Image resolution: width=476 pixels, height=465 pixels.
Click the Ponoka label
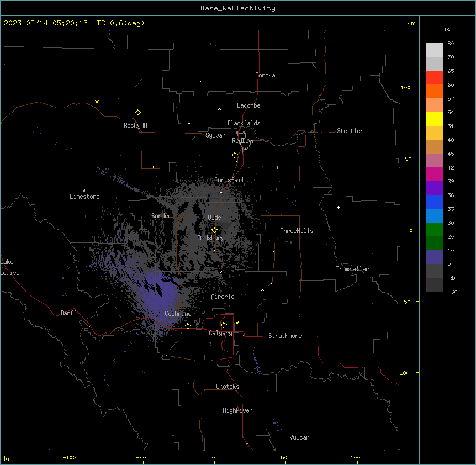tap(265, 75)
